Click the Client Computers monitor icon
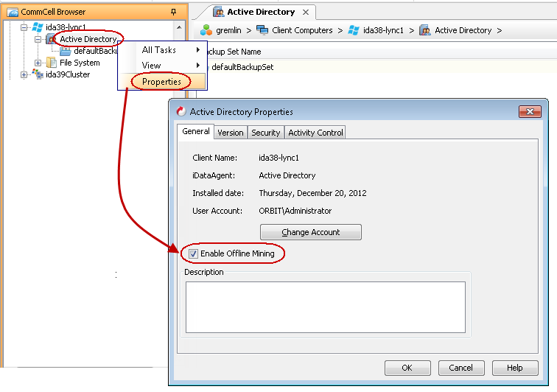The height and width of the screenshot is (392, 557). [x=262, y=30]
